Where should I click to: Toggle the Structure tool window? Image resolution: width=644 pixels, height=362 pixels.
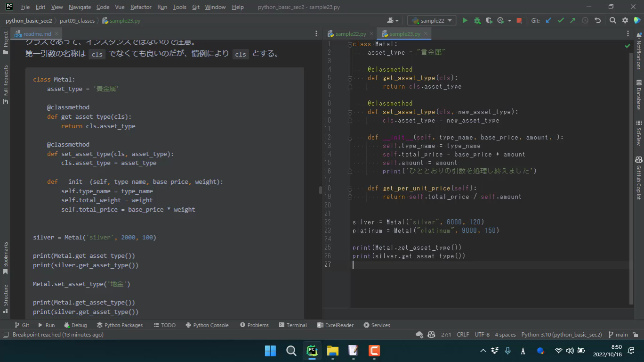6,298
